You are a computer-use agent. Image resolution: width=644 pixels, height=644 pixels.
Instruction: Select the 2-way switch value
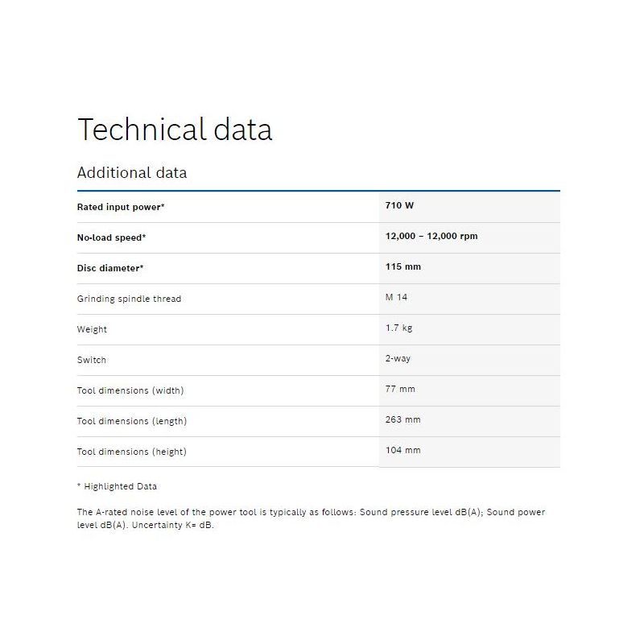[398, 358]
